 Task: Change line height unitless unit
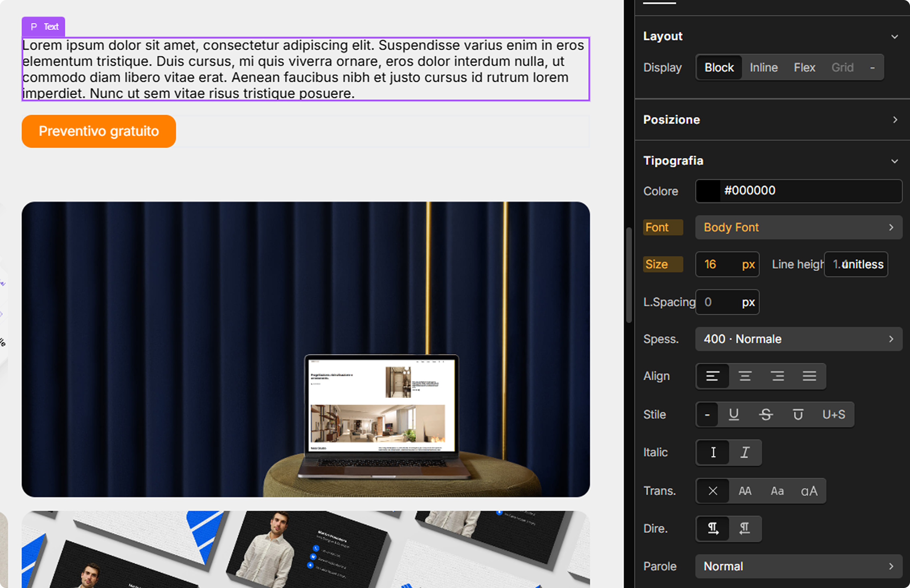(x=863, y=265)
